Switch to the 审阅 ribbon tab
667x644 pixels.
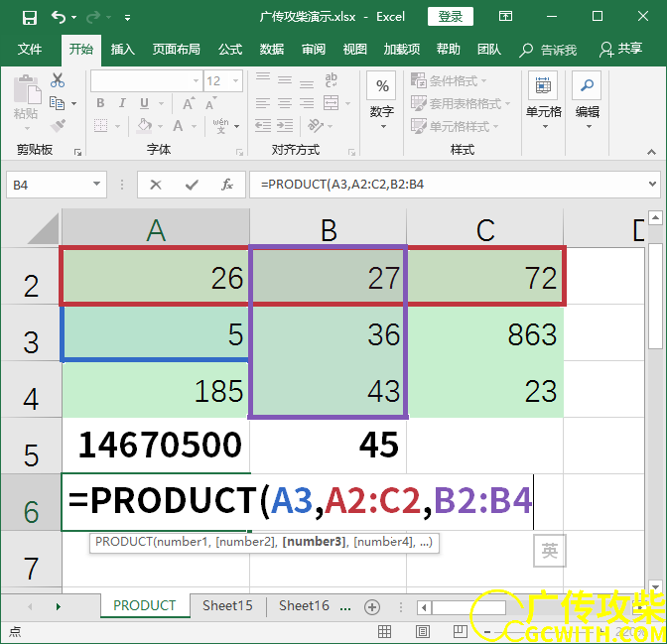(314, 50)
